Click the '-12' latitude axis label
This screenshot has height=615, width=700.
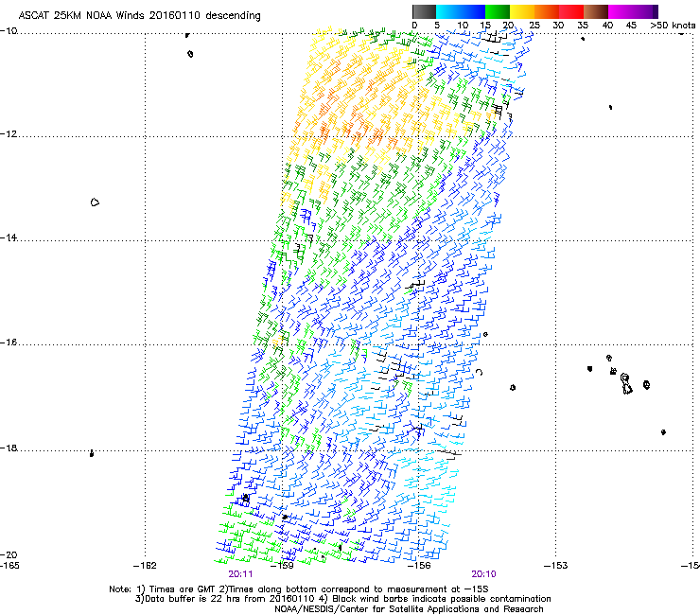pyautogui.click(x=9, y=134)
